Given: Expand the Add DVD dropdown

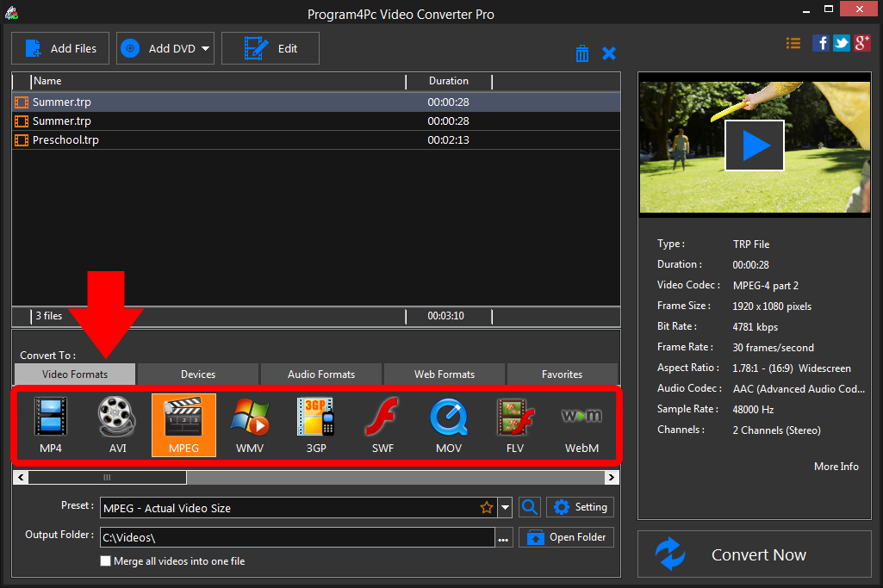Looking at the screenshot, I should pos(203,47).
